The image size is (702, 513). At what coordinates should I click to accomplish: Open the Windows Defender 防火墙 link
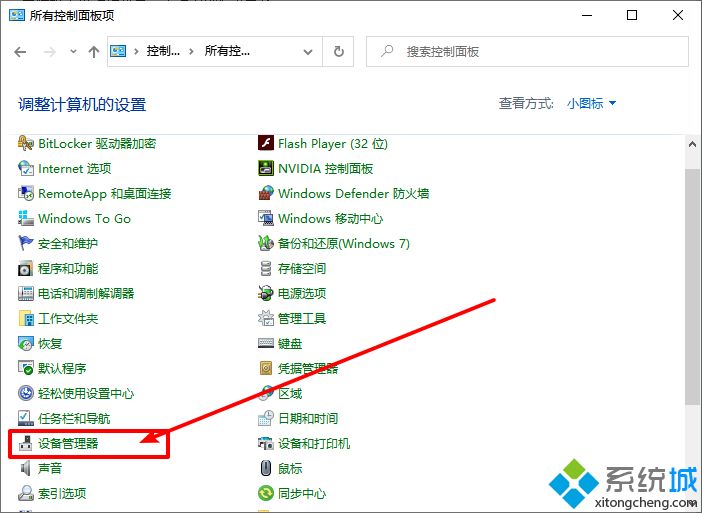354,193
